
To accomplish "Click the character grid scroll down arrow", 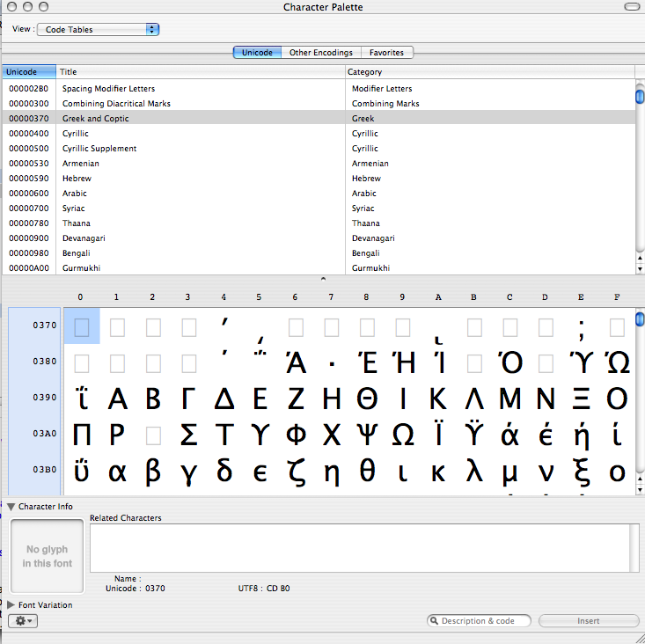I will click(640, 490).
